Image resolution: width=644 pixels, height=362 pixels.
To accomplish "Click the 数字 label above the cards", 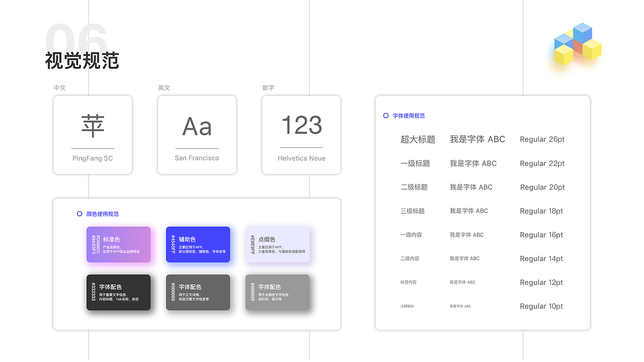I will click(x=268, y=87).
